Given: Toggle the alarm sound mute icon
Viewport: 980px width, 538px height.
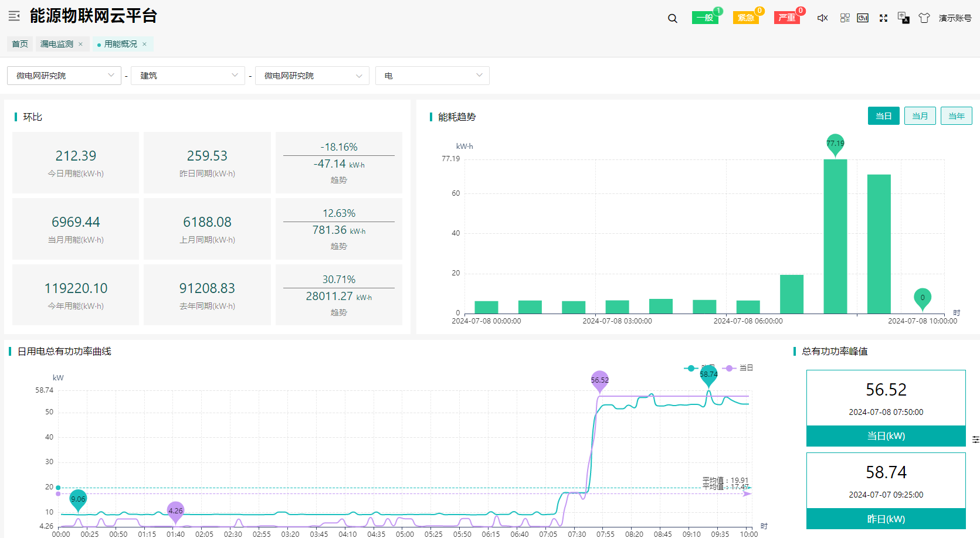Looking at the screenshot, I should click(823, 18).
